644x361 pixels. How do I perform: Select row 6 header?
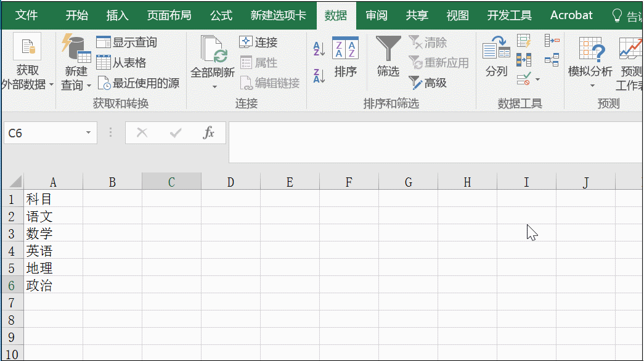(x=13, y=285)
